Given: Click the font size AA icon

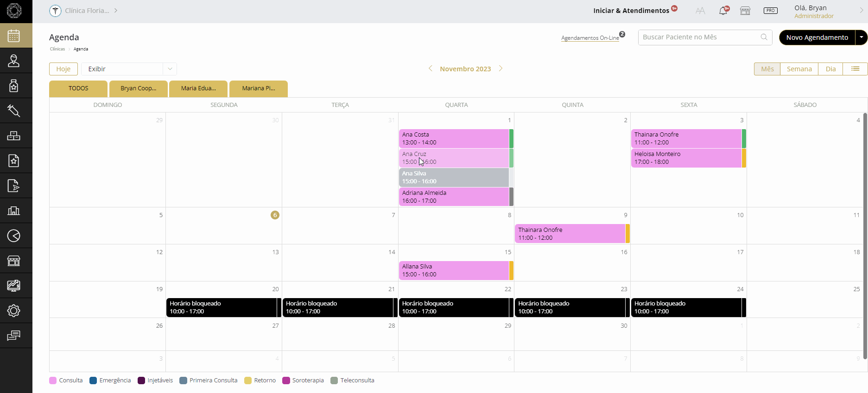Looking at the screenshot, I should (x=700, y=11).
